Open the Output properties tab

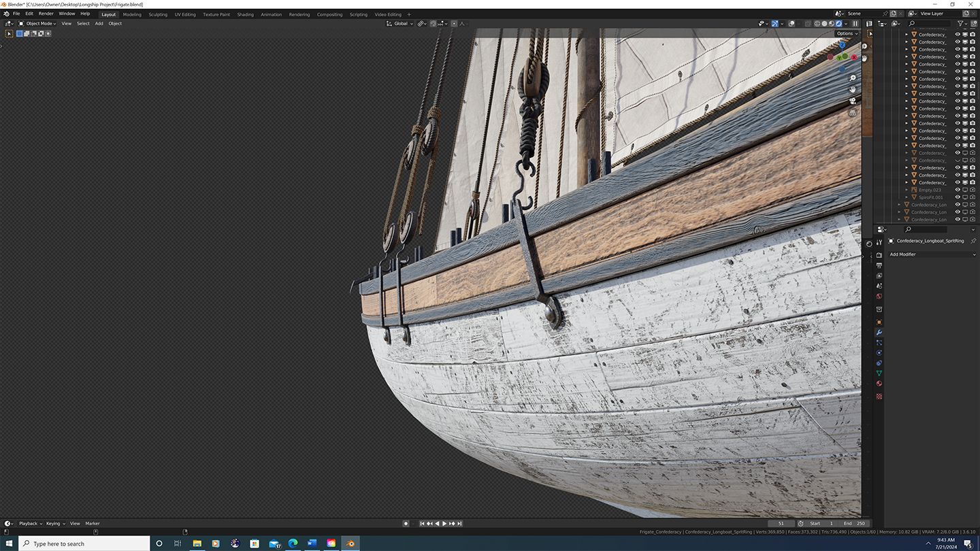(879, 265)
